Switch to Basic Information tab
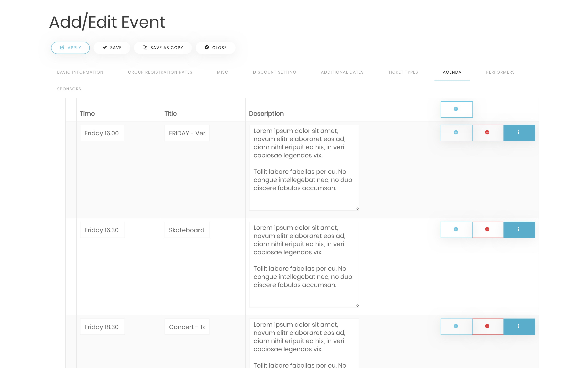 (x=80, y=72)
